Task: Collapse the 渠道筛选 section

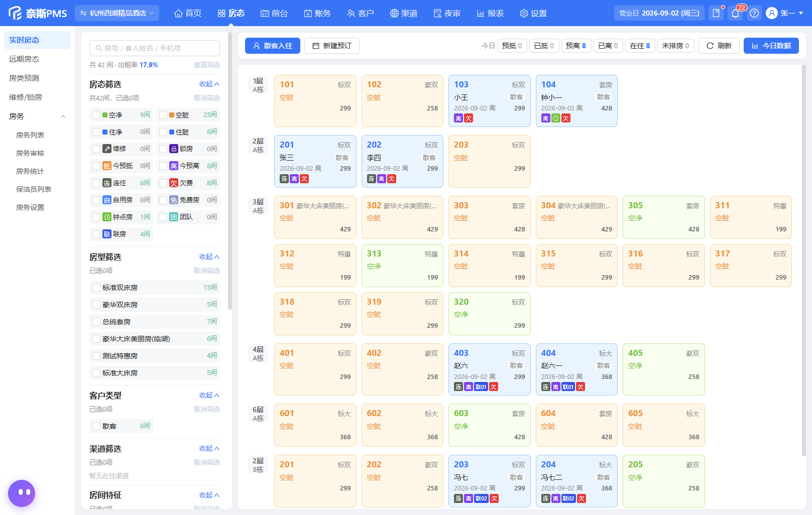Action: tap(209, 448)
